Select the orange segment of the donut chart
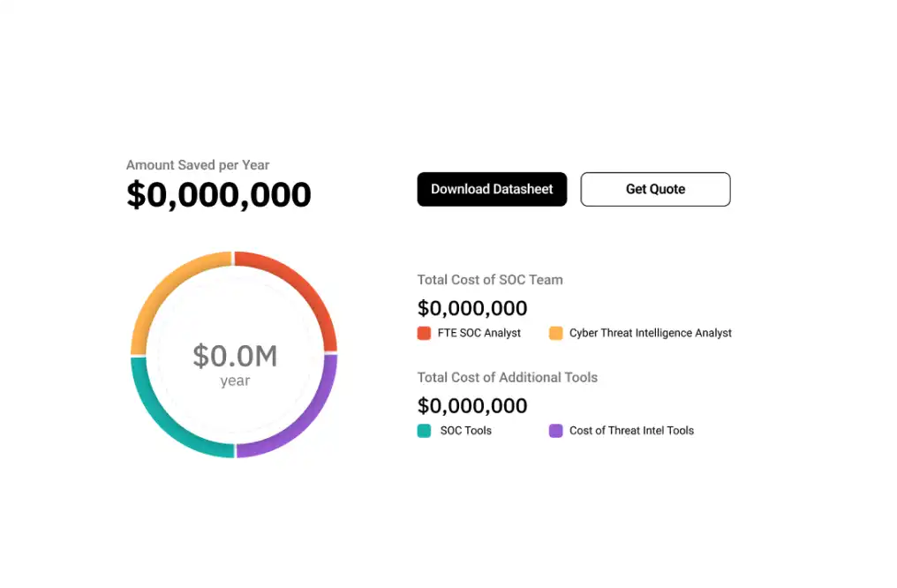The height and width of the screenshot is (588, 897). (x=164, y=289)
